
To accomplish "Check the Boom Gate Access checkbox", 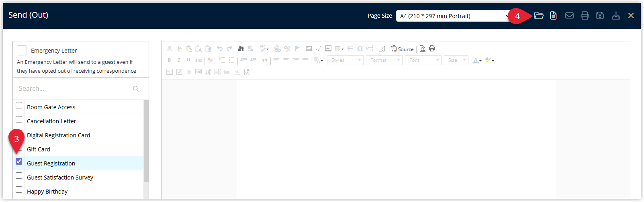I will (19, 105).
